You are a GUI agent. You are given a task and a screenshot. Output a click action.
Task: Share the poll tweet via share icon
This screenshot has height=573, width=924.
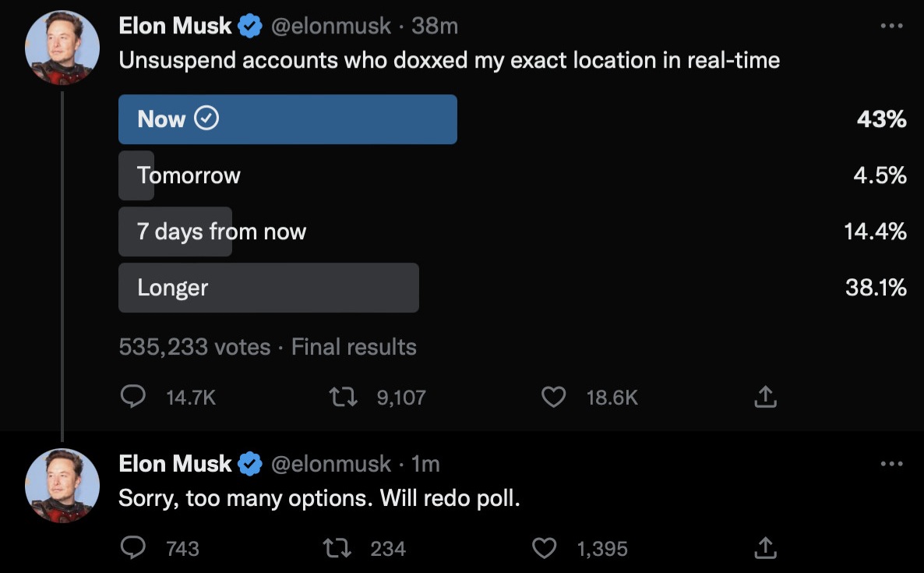[x=765, y=396]
